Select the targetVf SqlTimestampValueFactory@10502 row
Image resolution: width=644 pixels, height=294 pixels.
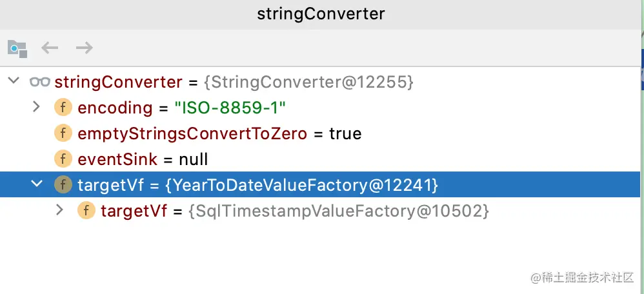point(320,211)
